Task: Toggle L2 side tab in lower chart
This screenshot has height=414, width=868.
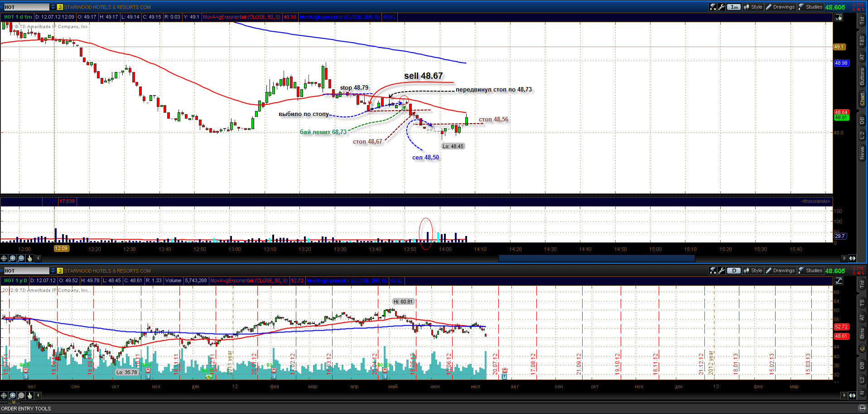Action: [862, 379]
